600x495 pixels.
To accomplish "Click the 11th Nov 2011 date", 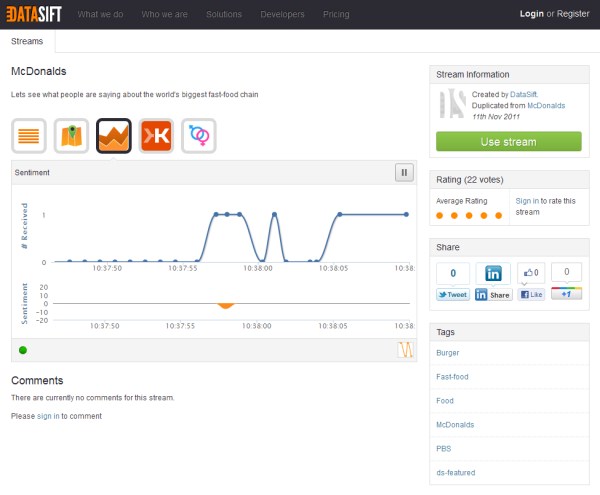I will tap(496, 117).
